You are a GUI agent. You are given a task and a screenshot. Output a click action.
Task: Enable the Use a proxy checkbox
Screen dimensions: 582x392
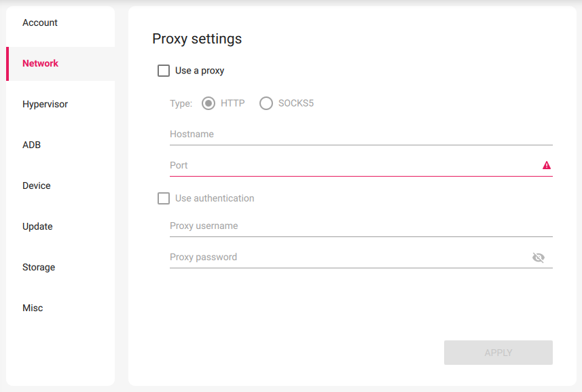[x=164, y=70]
